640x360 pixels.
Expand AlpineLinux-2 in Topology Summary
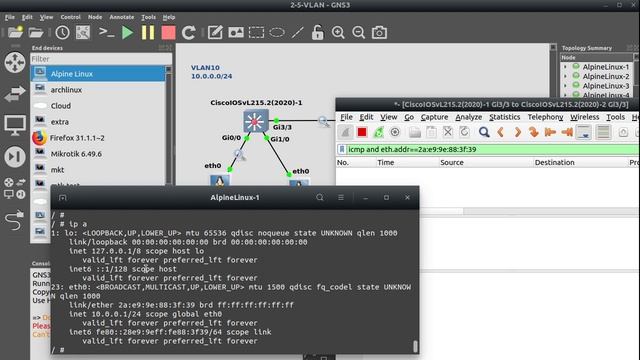tap(565, 76)
